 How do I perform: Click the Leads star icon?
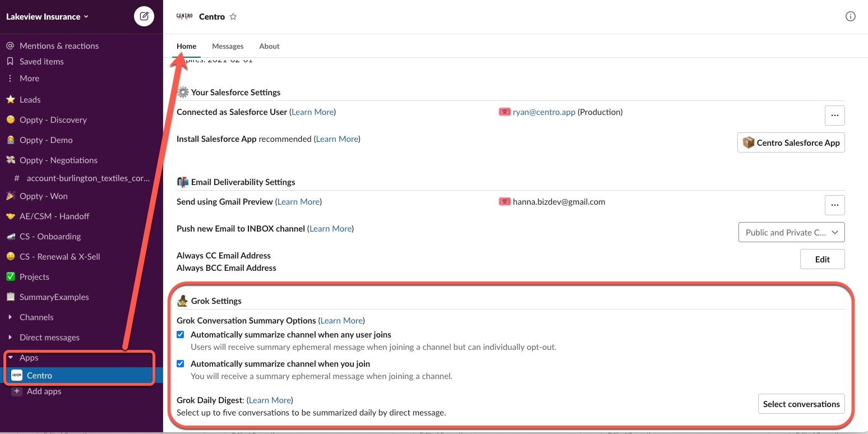(10, 100)
